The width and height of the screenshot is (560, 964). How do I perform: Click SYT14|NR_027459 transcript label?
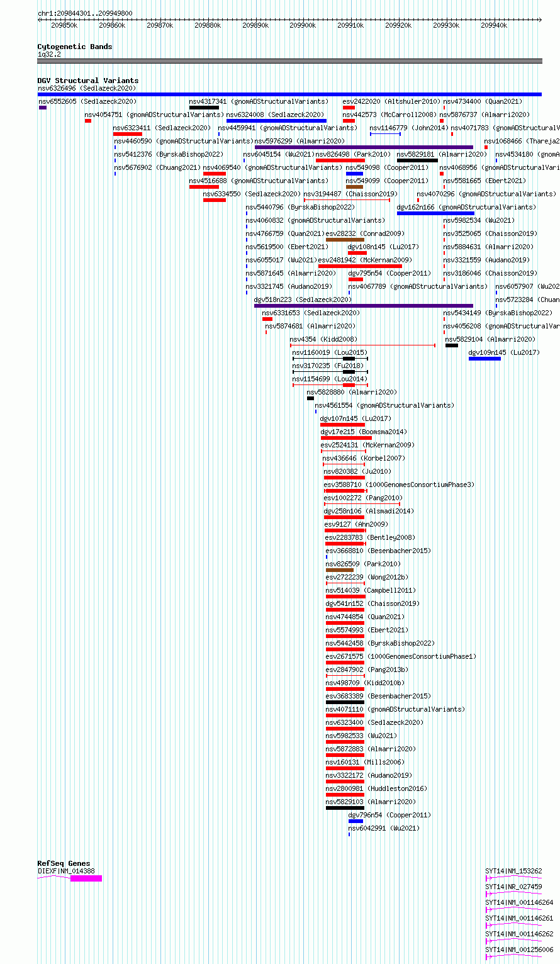click(513, 887)
